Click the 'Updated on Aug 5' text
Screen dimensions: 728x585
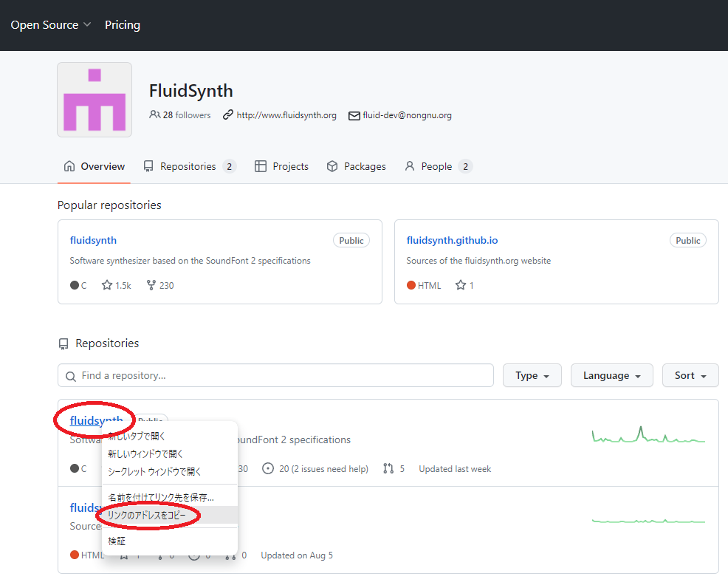[x=297, y=555]
